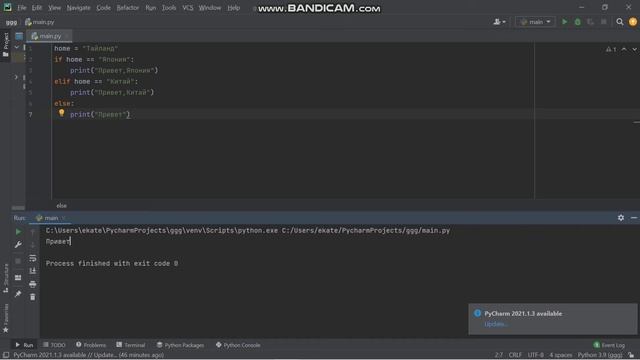Open the Navigate menu
This screenshot has width=640, height=360.
[78, 8]
